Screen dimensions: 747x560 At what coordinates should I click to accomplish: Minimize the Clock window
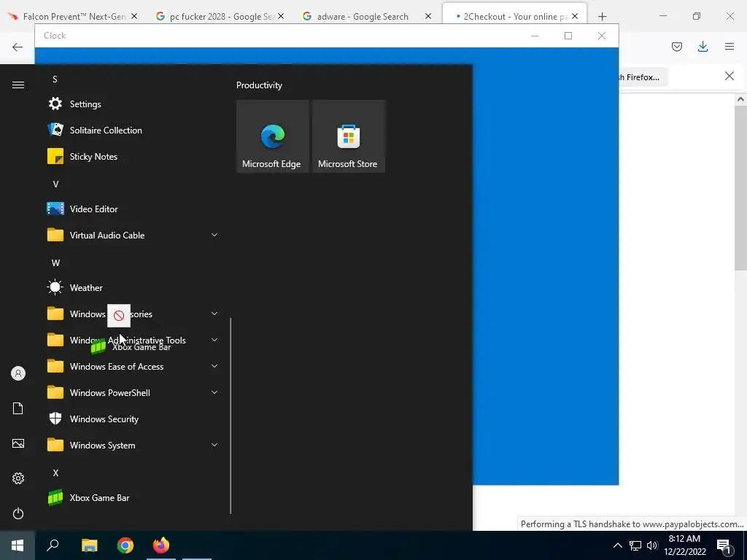pos(535,36)
